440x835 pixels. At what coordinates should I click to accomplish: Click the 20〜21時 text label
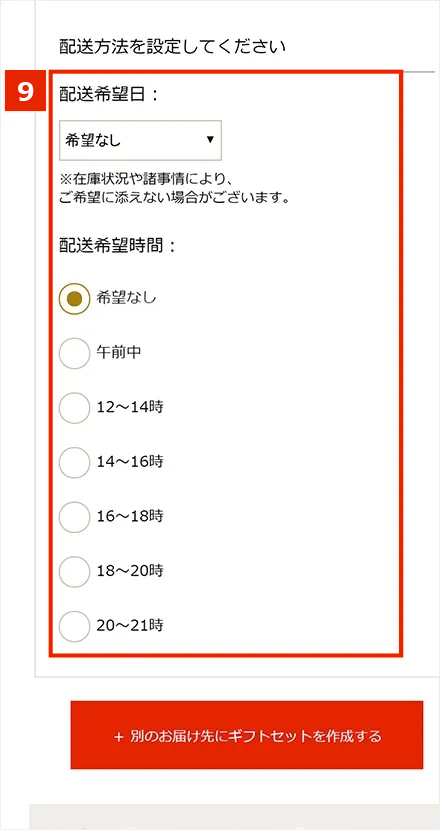coord(130,625)
